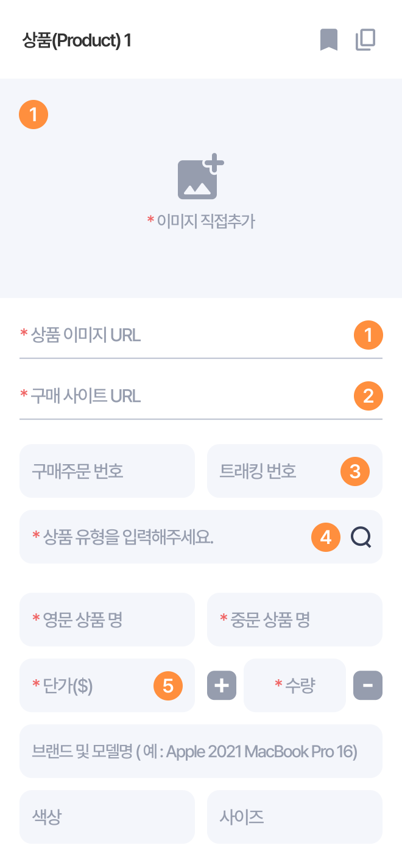Click the orange badge 1 in image area
402x868 pixels.
click(33, 115)
